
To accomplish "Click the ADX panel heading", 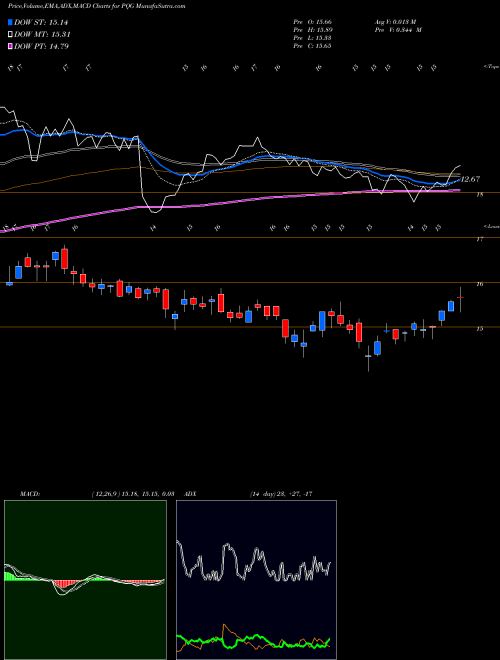I will 190,494.
